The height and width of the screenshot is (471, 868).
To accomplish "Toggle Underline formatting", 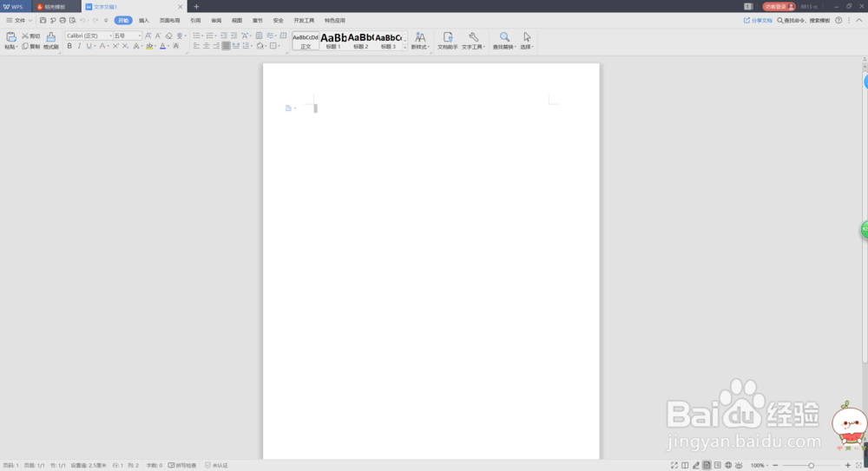I will point(89,46).
